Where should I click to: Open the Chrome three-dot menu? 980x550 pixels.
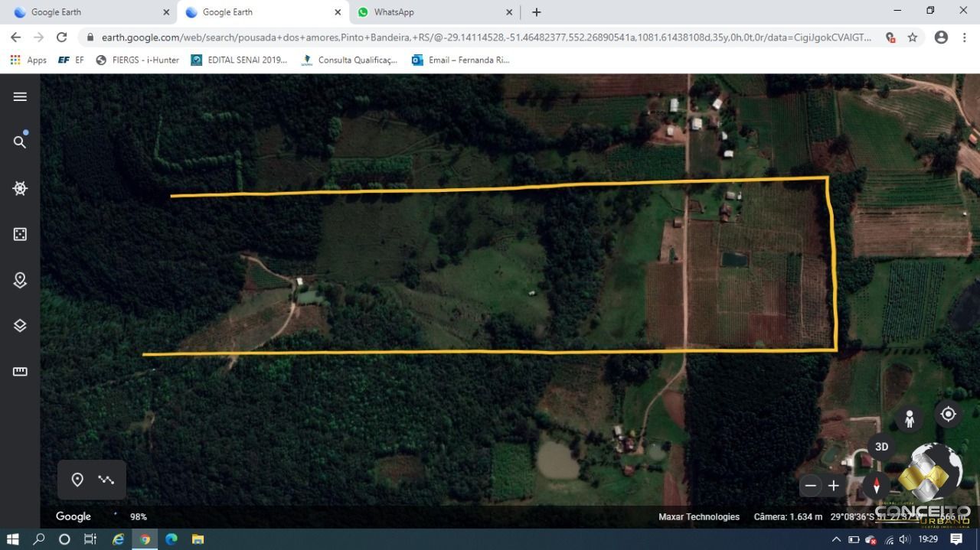coord(965,37)
